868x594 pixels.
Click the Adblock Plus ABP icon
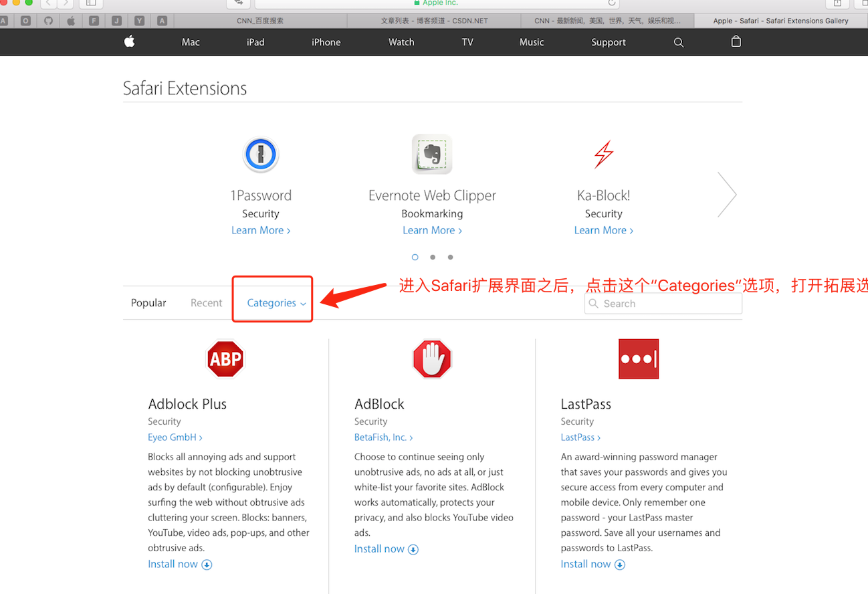pyautogui.click(x=225, y=359)
